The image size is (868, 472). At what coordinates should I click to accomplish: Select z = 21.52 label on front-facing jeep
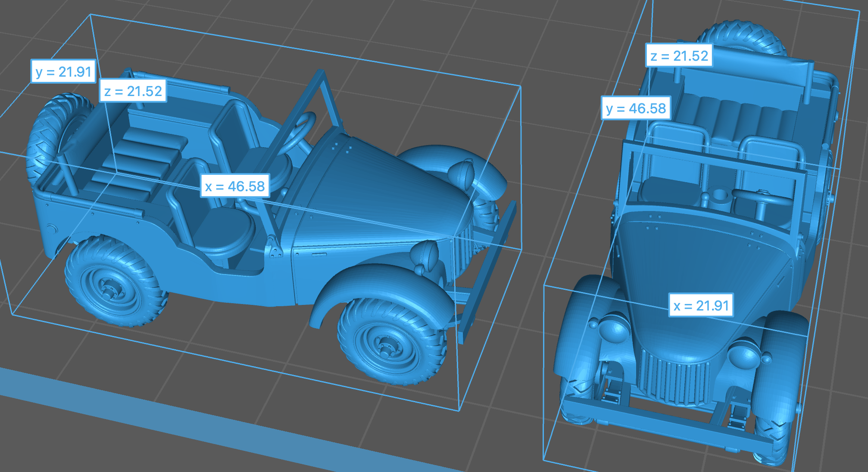(679, 56)
